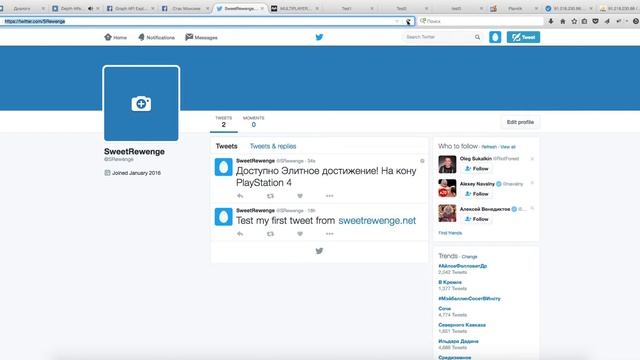Click the bird icon at timeline bottom
The width and height of the screenshot is (640, 360).
[319, 251]
